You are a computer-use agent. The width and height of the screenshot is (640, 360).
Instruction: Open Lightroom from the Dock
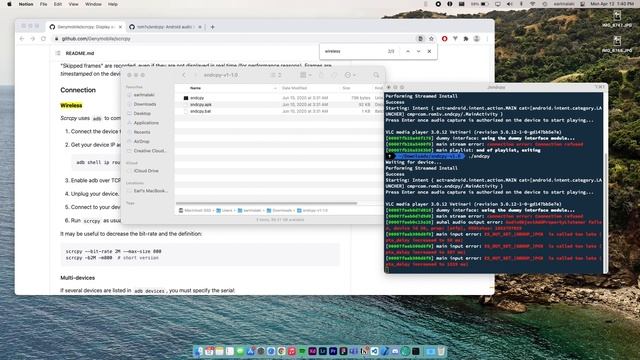(323, 351)
